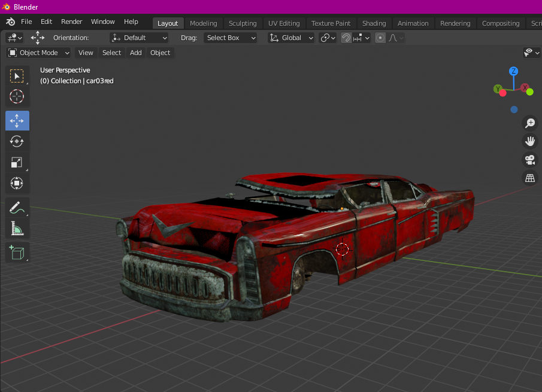Select the Add Cube tool
The height and width of the screenshot is (392, 542).
[x=17, y=252]
